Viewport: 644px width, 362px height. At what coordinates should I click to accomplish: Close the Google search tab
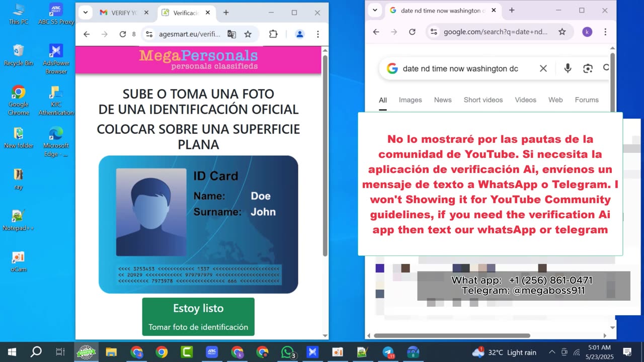(x=494, y=10)
